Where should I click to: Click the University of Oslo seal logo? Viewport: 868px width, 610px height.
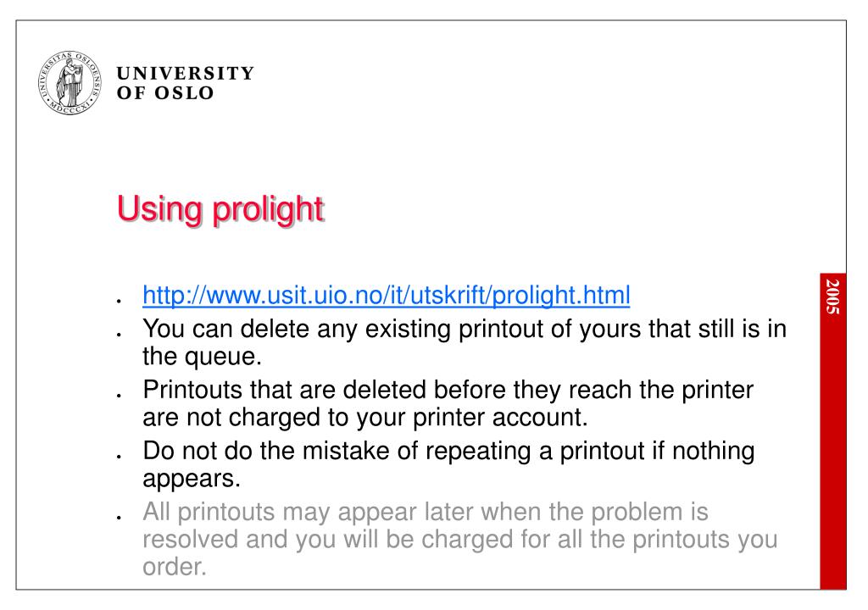coord(70,82)
